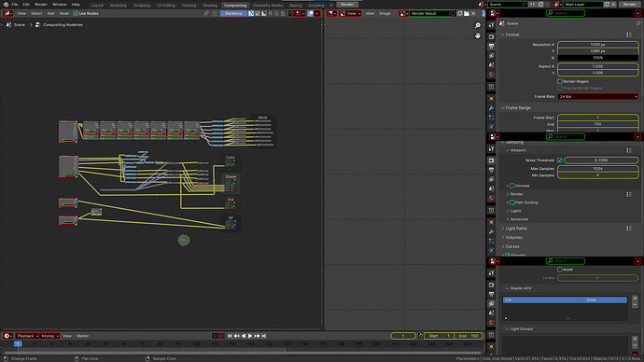Screen dimensions: 644x362
Task: Collapse the Format panel
Action: pos(503,35)
